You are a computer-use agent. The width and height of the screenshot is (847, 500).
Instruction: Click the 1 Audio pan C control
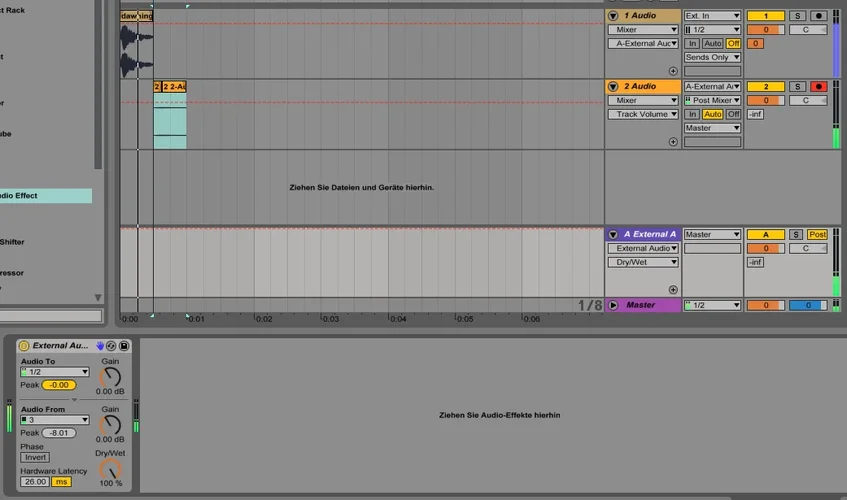(x=808, y=30)
